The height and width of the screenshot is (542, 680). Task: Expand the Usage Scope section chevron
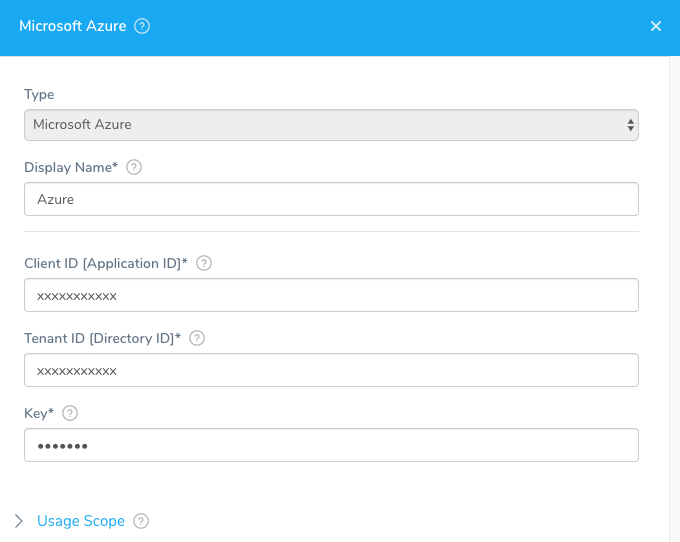click(x=19, y=521)
